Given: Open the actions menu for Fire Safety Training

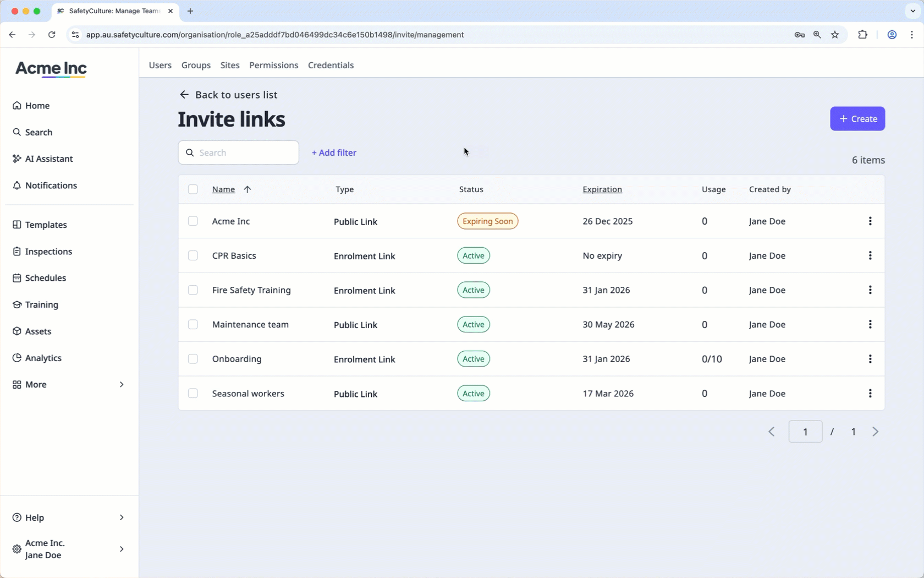Looking at the screenshot, I should (x=870, y=290).
